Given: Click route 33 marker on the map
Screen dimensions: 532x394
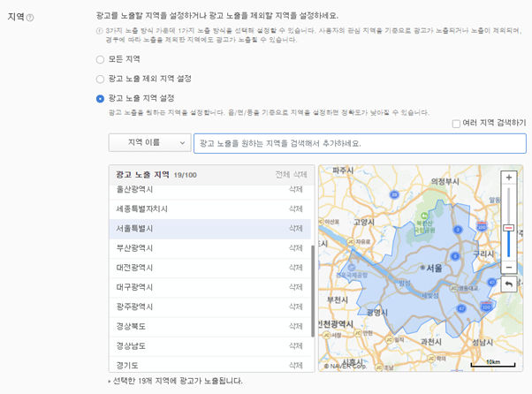Looking at the screenshot, I should [394, 194].
